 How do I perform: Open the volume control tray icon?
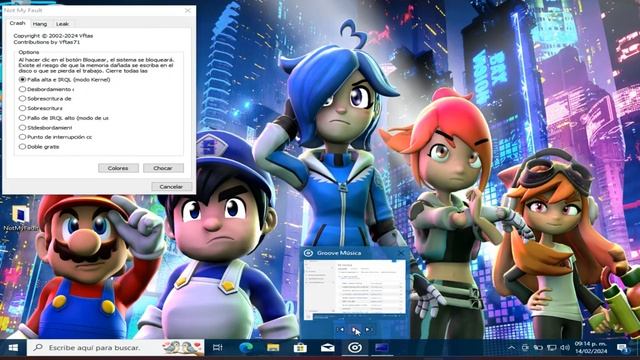tap(565, 348)
